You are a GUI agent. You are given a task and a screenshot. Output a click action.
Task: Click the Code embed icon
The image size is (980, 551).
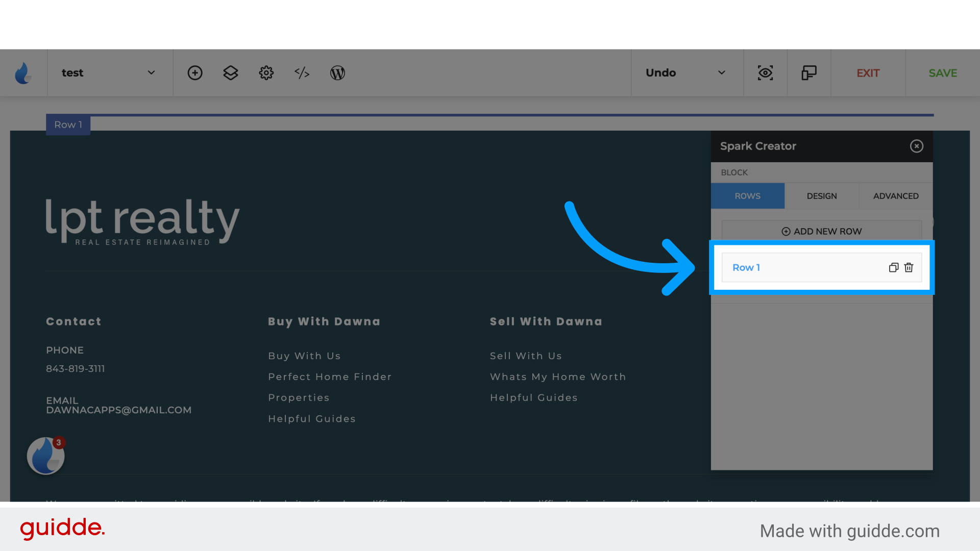[302, 73]
